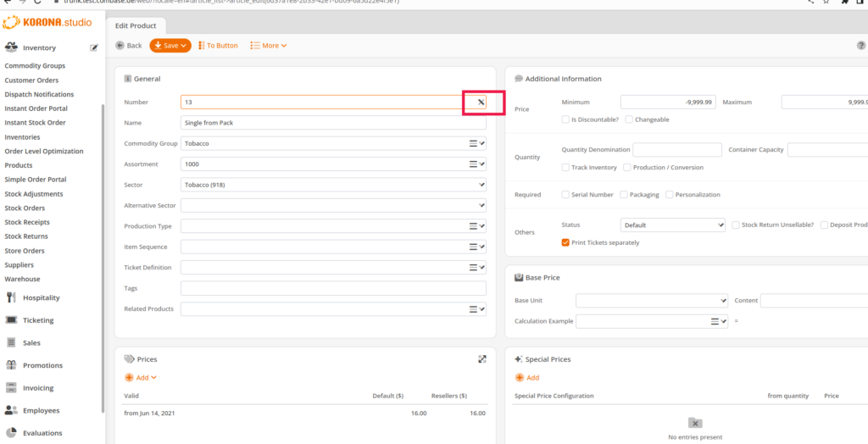Open the Status dropdown showing Default
The image size is (868, 444).
(672, 225)
